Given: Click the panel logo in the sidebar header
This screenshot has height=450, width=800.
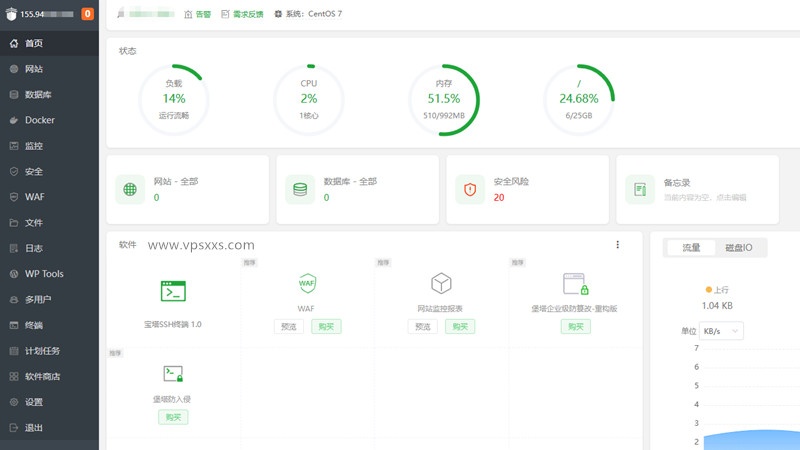Looking at the screenshot, I should pos(11,14).
